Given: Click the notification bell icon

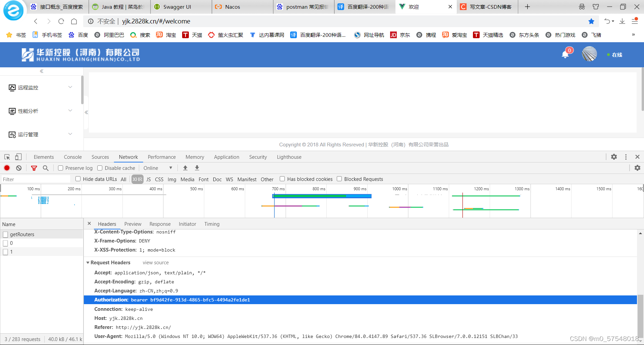Looking at the screenshot, I should coord(565,55).
